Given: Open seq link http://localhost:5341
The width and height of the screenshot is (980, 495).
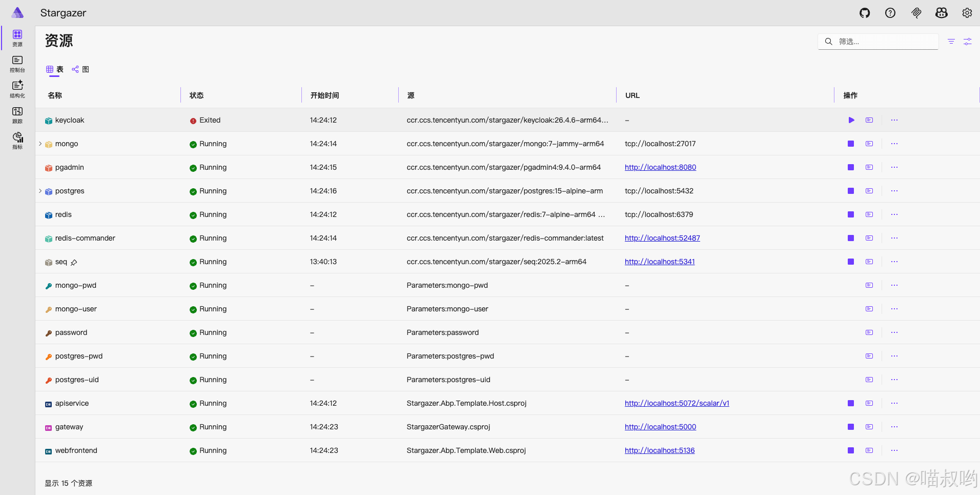Looking at the screenshot, I should 660,262.
